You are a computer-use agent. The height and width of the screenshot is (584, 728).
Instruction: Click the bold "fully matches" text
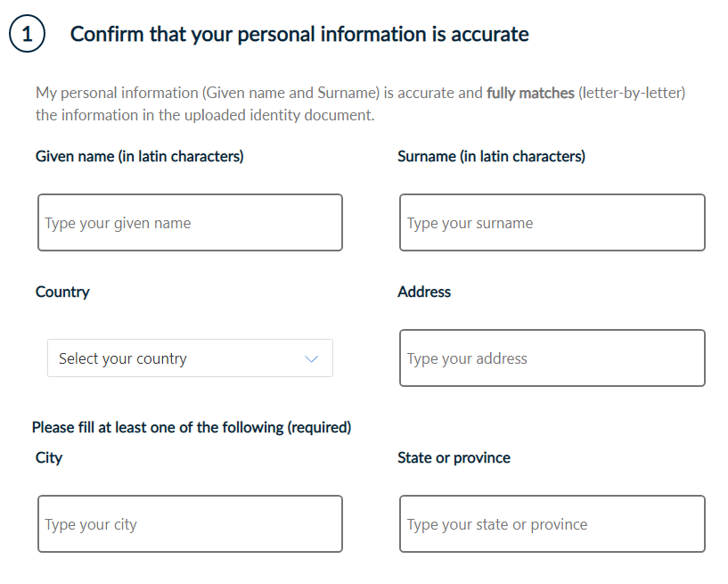point(530,93)
